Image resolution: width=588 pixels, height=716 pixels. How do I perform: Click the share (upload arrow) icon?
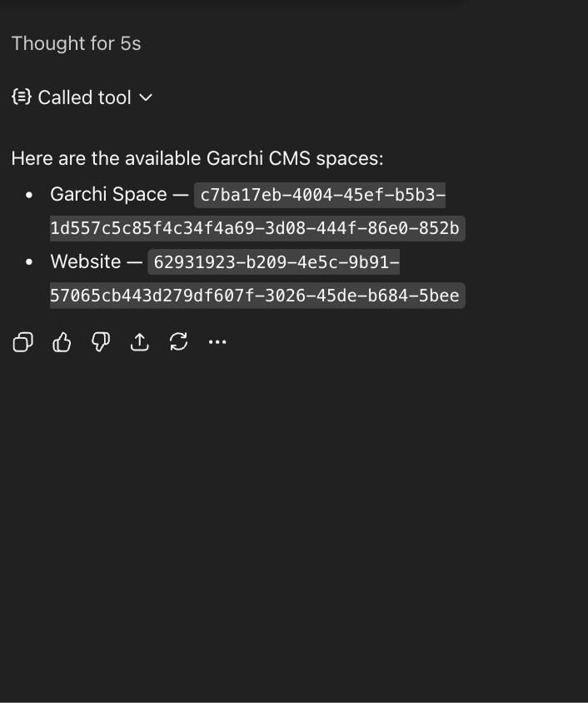140,342
